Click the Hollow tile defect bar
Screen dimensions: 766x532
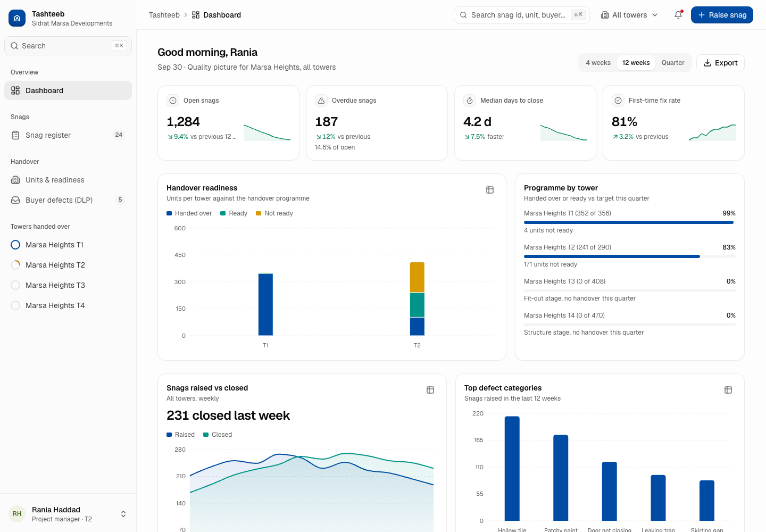click(x=512, y=469)
